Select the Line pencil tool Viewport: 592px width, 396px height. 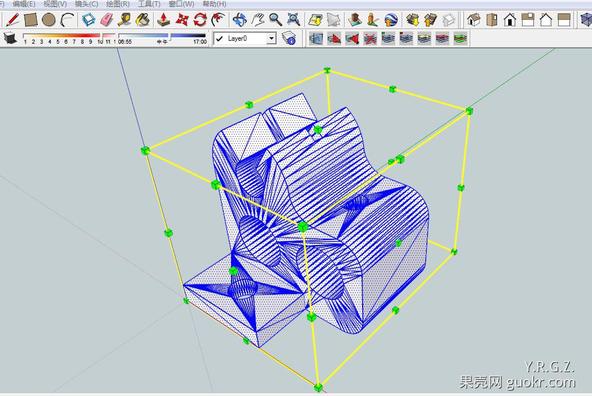click(x=13, y=20)
